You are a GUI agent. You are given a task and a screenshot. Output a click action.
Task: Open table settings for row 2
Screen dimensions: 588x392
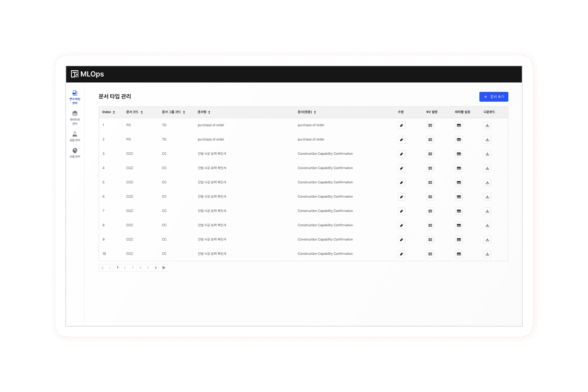coord(459,140)
